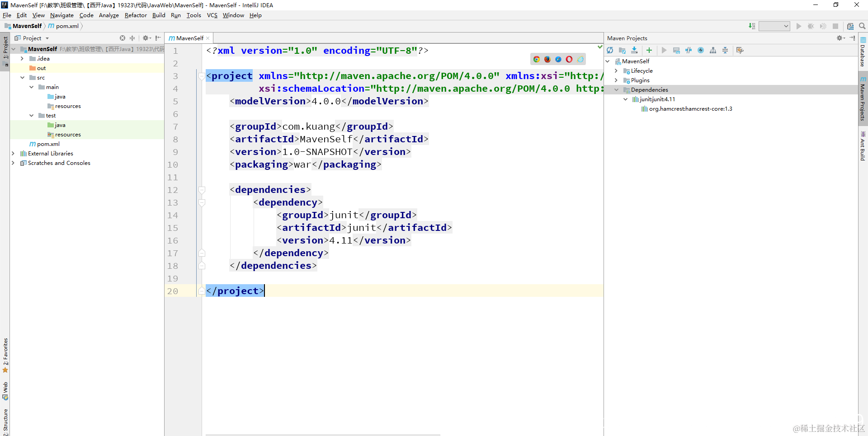The image size is (868, 436).
Task: Collapse all in Maven Projects panel
Action: [725, 50]
